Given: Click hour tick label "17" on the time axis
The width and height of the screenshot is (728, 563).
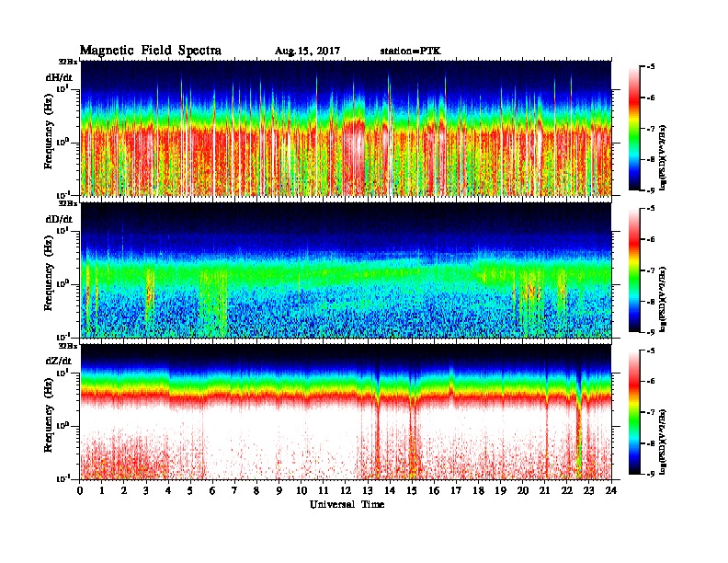Looking at the screenshot, I should pyautogui.click(x=456, y=490).
